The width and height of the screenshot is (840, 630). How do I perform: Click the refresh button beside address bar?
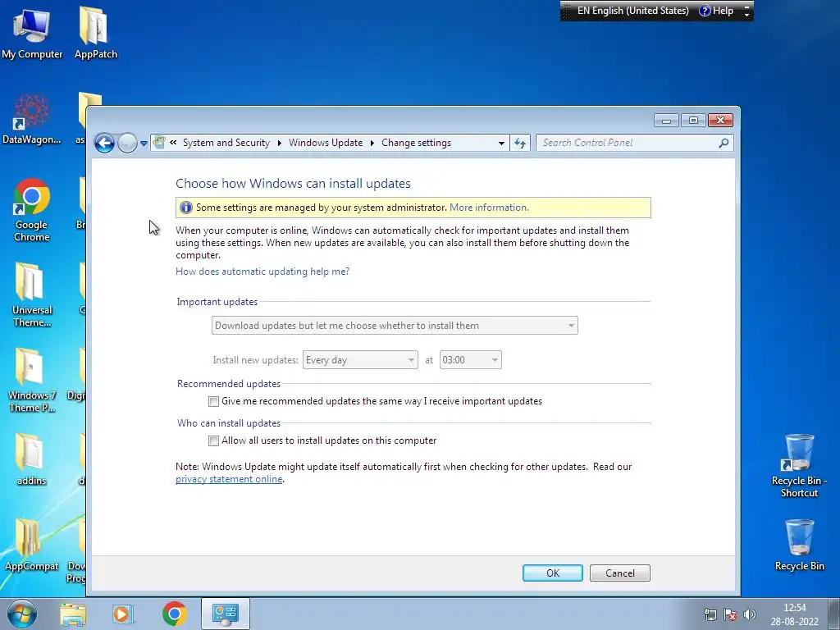point(519,143)
